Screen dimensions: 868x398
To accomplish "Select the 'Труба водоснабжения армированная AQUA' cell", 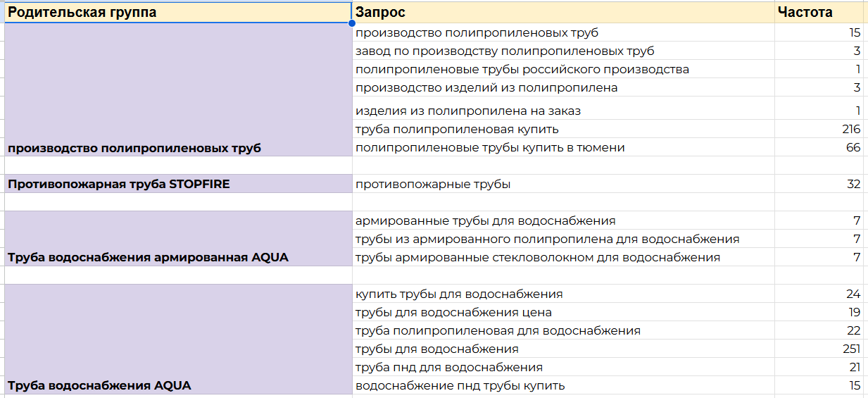I will pos(176,239).
